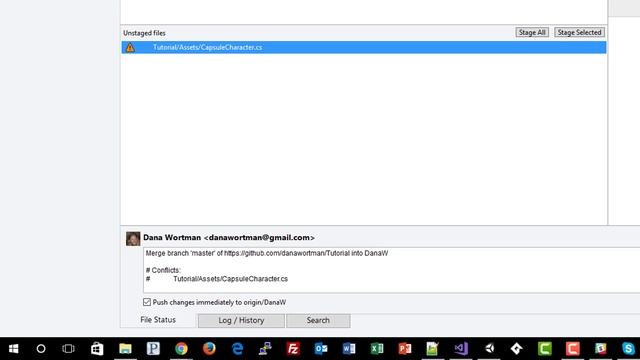This screenshot has height=360, width=640.
Task: Open the Snagit-style icon next to Skype
Action: click(601, 349)
